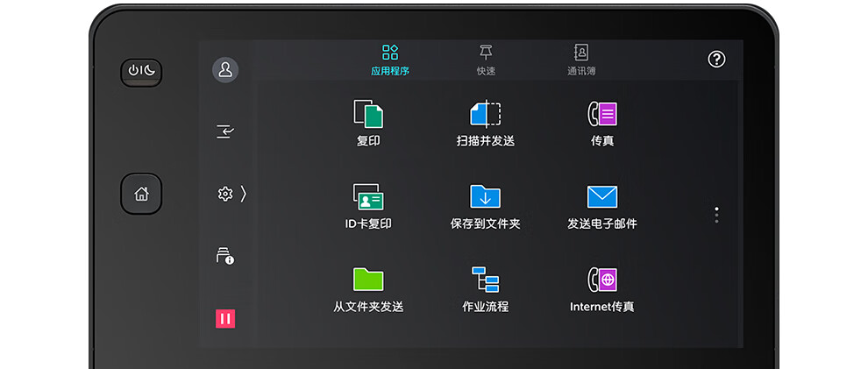
Task: Launch the ID卡复印 ID card copy app
Action: (x=368, y=206)
